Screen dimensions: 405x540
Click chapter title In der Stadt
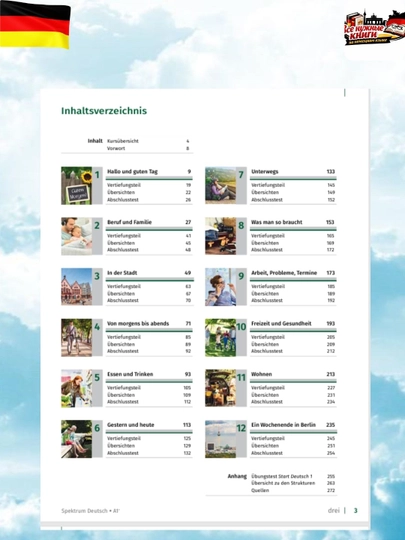pos(122,273)
